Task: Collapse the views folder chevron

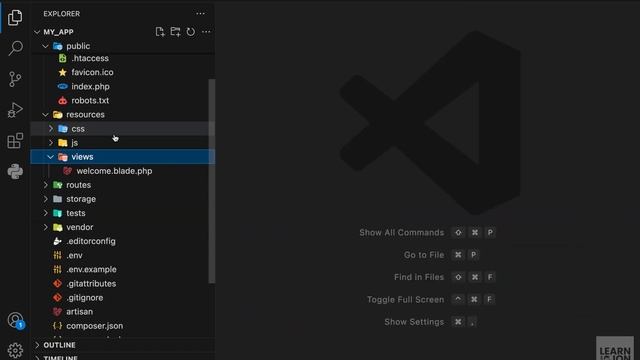Action: coord(51,157)
